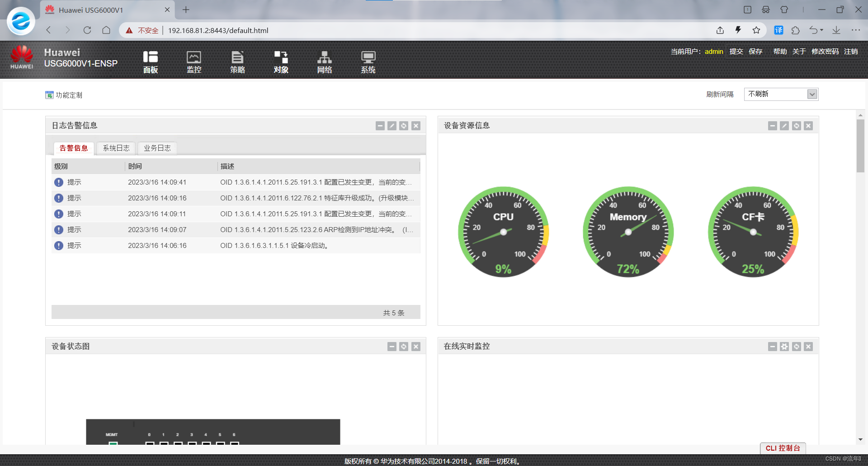Select the 特征库升级成功 alarm row
This screenshot has height=466, width=868.
(x=236, y=198)
